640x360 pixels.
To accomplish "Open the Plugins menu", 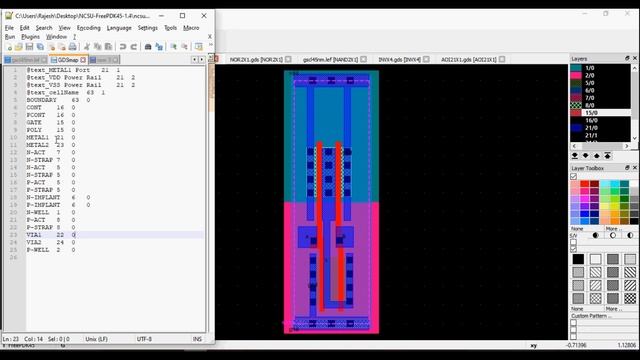I will pyautogui.click(x=30, y=37).
